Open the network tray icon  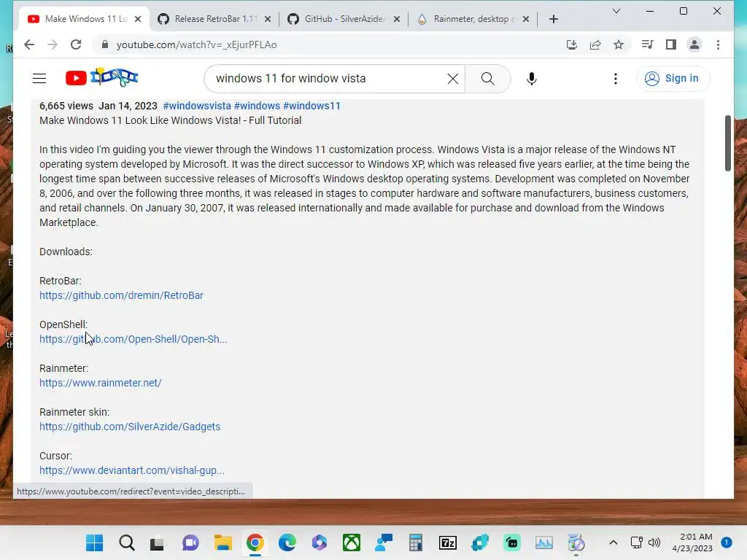tap(636, 542)
